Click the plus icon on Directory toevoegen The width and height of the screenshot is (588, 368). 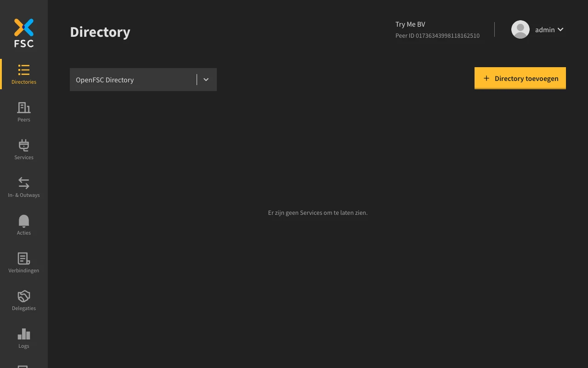pyautogui.click(x=486, y=78)
